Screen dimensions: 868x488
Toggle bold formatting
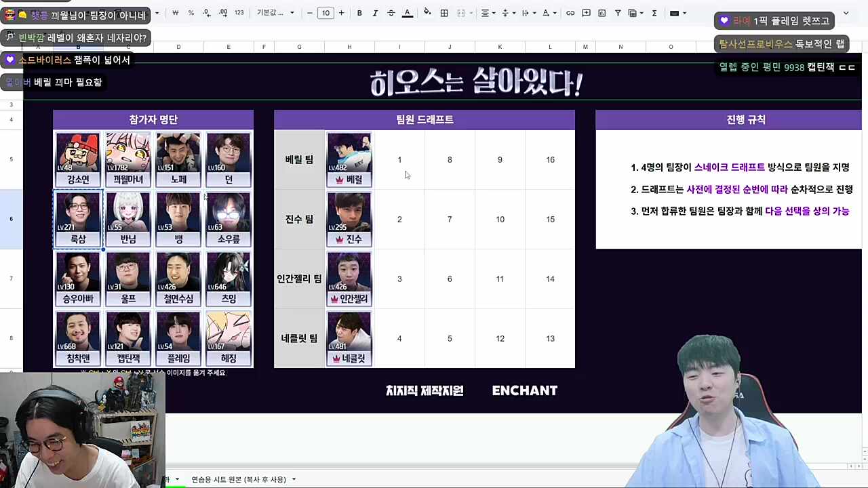(x=359, y=13)
